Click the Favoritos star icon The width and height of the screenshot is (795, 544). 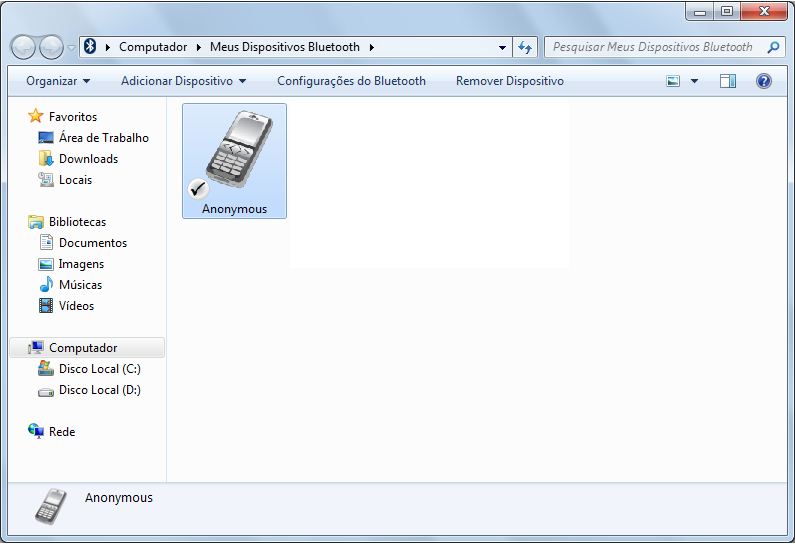(35, 116)
